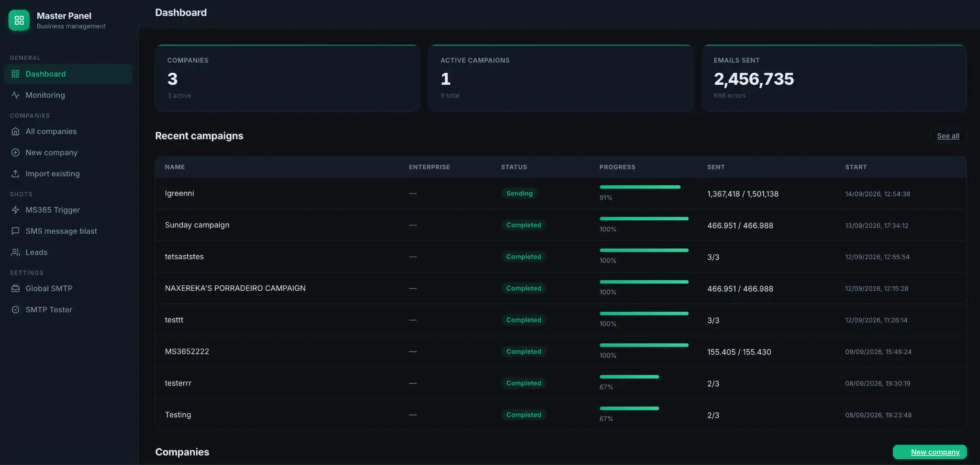
Task: Click the ENTERPRISE column header
Action: (429, 167)
